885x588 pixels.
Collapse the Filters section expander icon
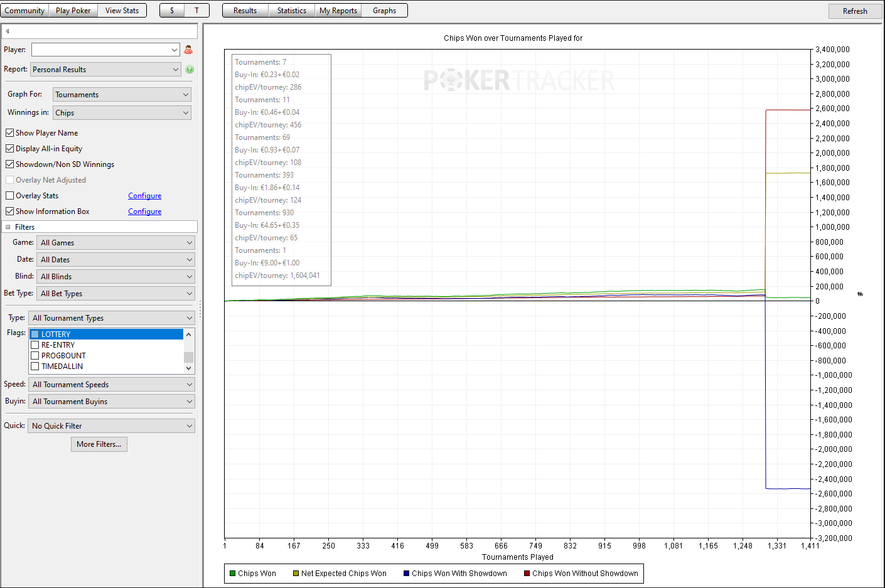tap(8, 227)
